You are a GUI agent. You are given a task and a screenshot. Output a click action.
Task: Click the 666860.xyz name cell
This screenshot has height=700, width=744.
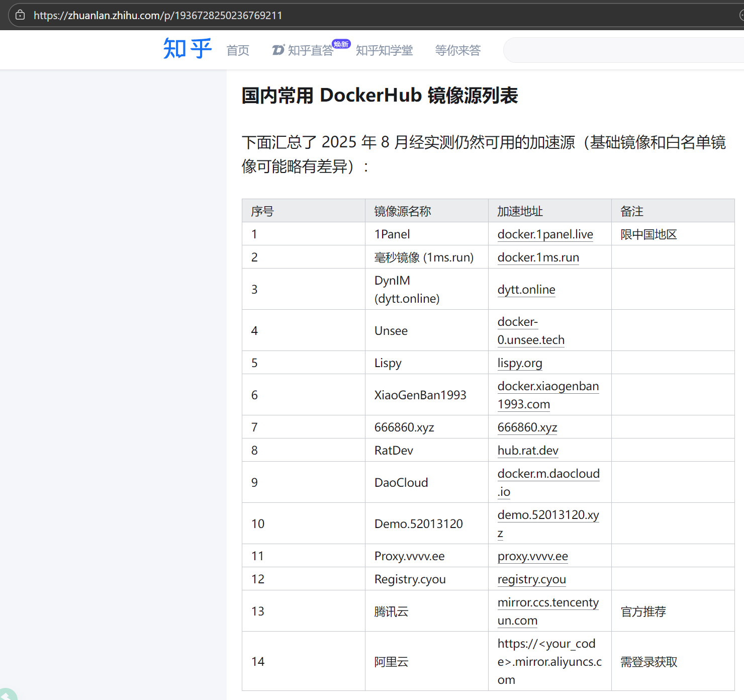[427, 427]
